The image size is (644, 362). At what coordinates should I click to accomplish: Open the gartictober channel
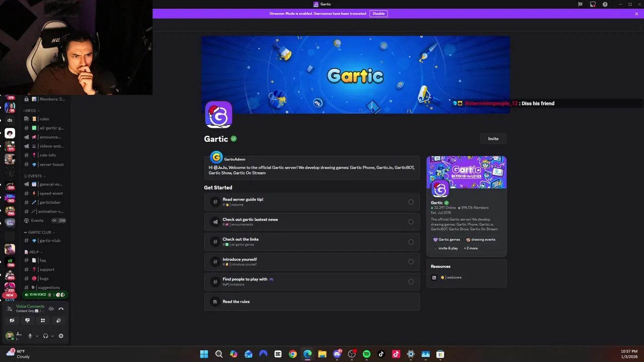coord(44,202)
